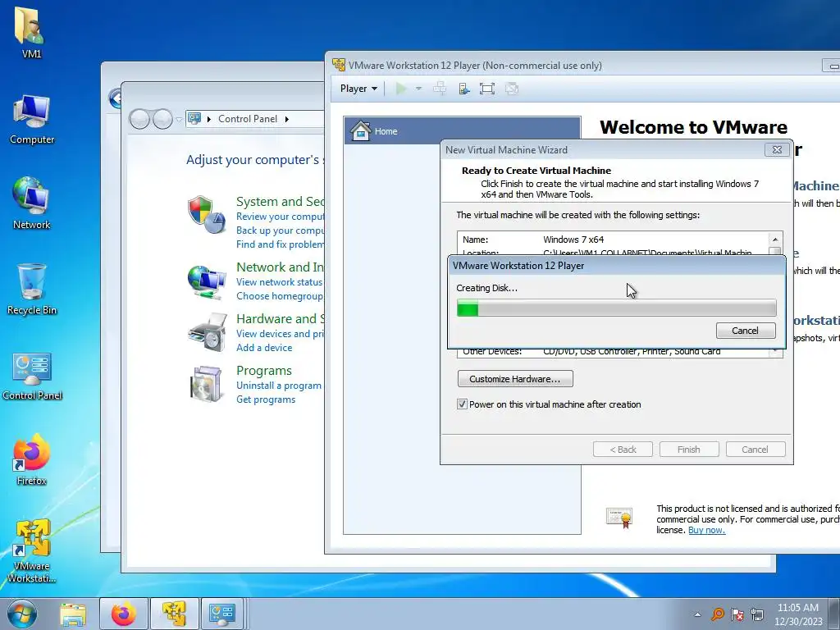The height and width of the screenshot is (630, 840).
Task: Follow the Buy now link
Action: [x=706, y=530]
